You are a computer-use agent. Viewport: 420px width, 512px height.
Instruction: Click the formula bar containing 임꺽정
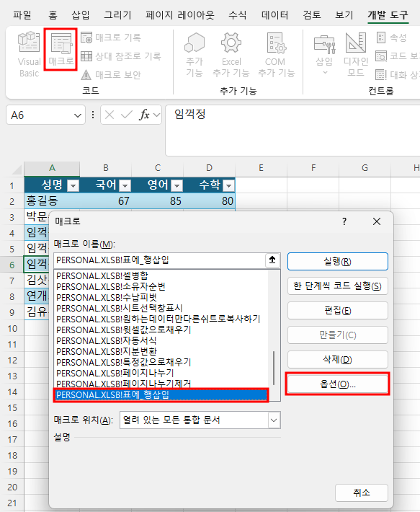(292, 131)
